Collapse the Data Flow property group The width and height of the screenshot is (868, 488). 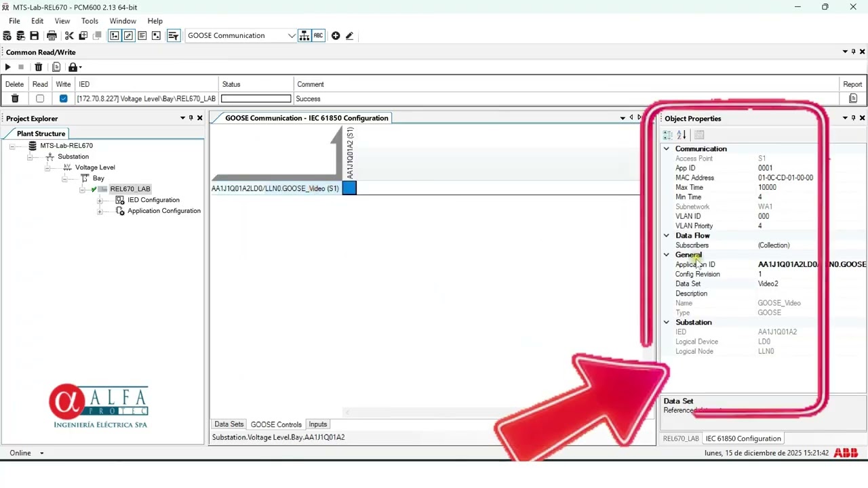coord(667,236)
